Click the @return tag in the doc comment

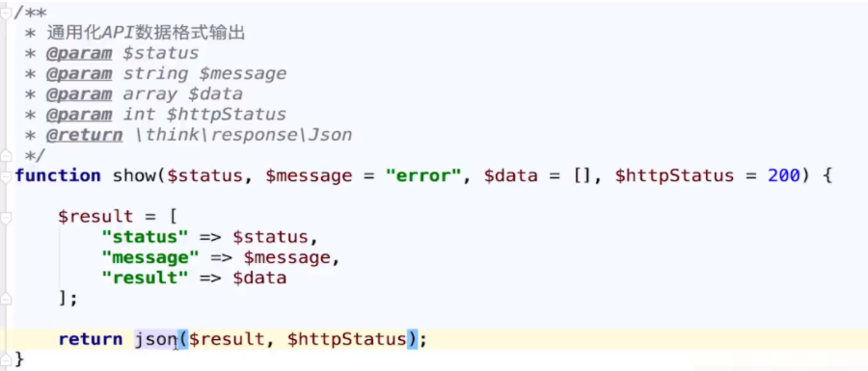click(x=85, y=135)
